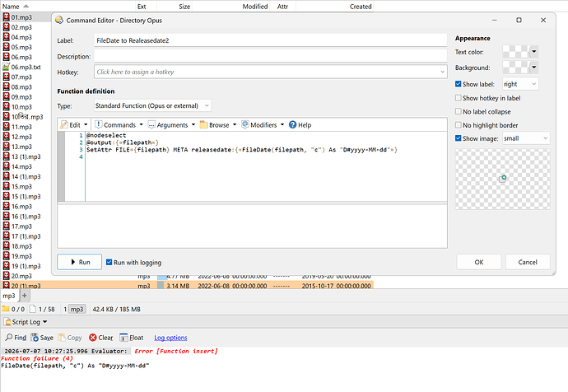The image size is (568, 392).
Task: Sort by the Ext column header
Action: (146, 6)
